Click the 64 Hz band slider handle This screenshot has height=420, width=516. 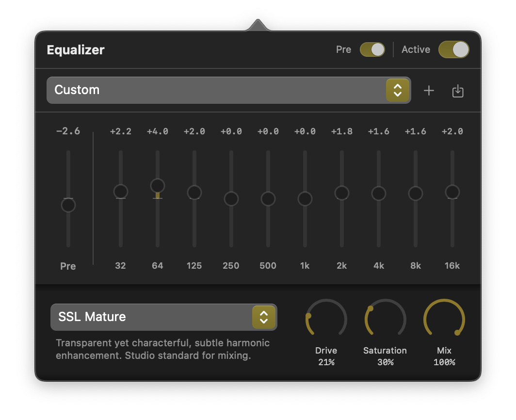(x=158, y=185)
